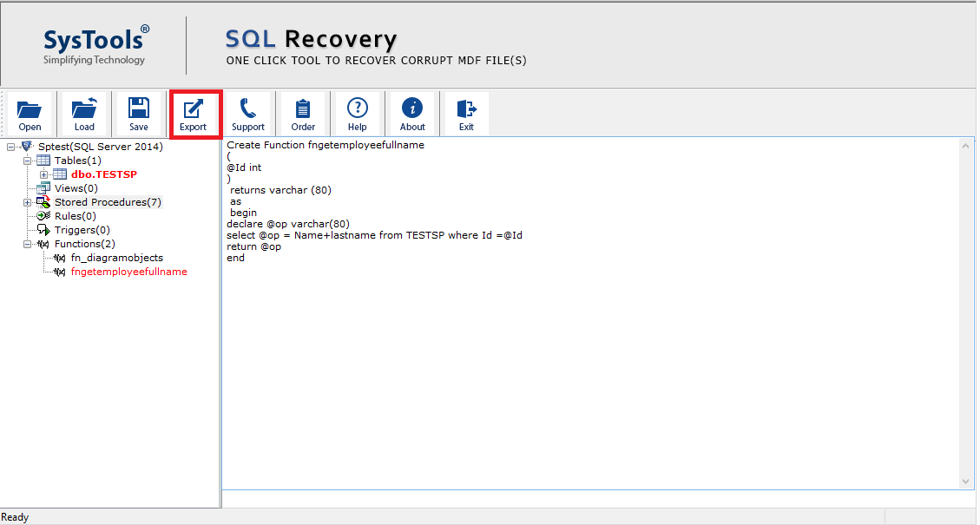This screenshot has width=980, height=525.
Task: Click the Order clipboard icon
Action: tap(303, 114)
